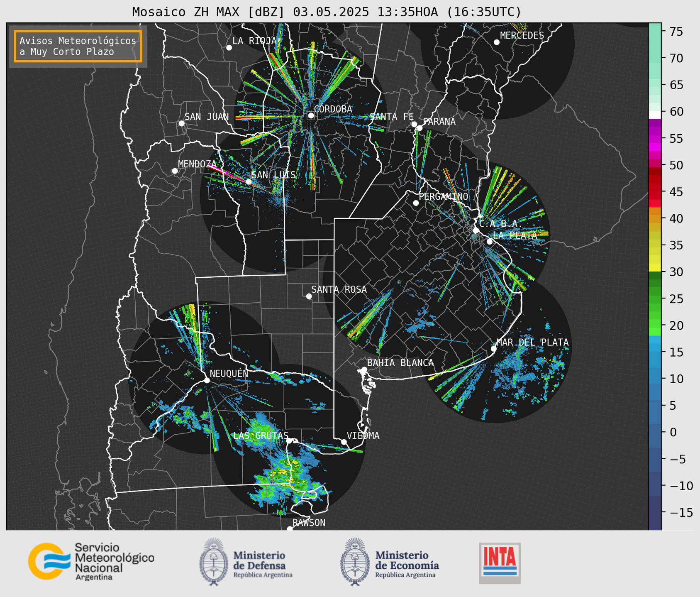Click the 75 label on the color scale
700x597 pixels.
(676, 32)
